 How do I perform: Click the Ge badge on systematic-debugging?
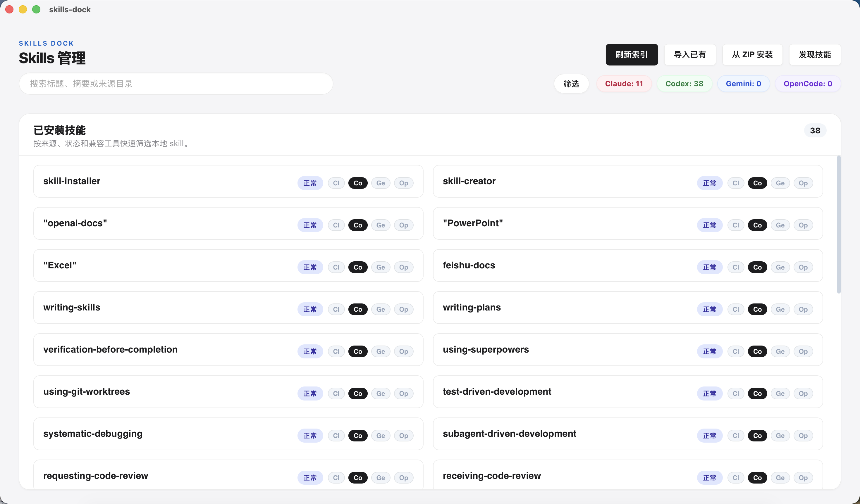click(381, 436)
